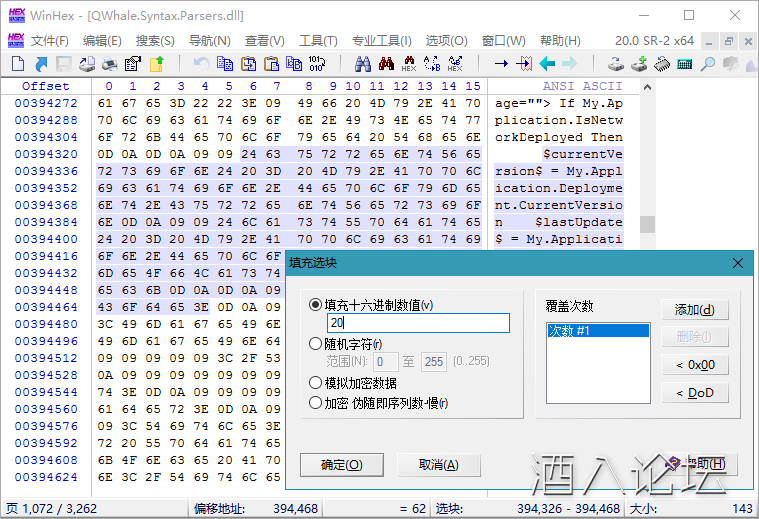Click the Print icon in toolbar
This screenshot has height=519, width=759.
click(109, 64)
